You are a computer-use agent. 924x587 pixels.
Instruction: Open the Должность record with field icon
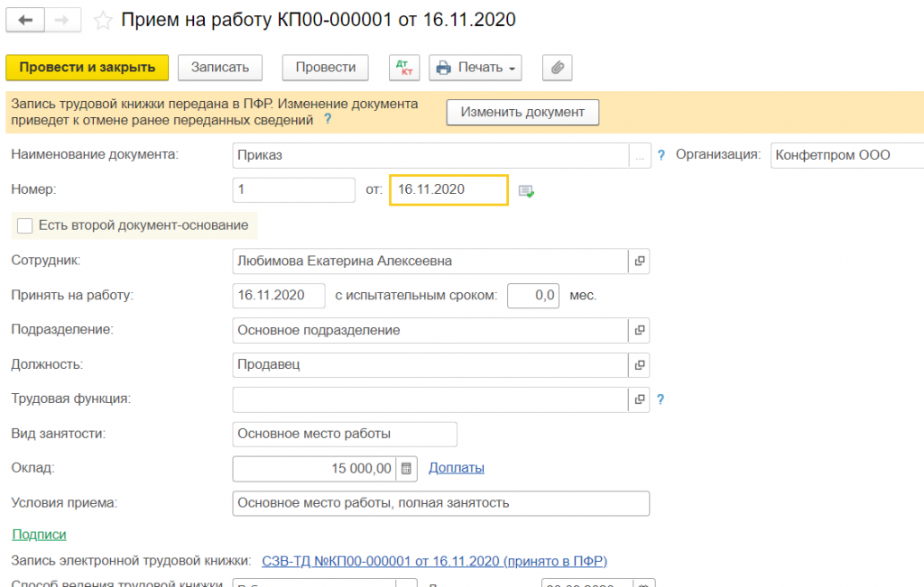[639, 365]
